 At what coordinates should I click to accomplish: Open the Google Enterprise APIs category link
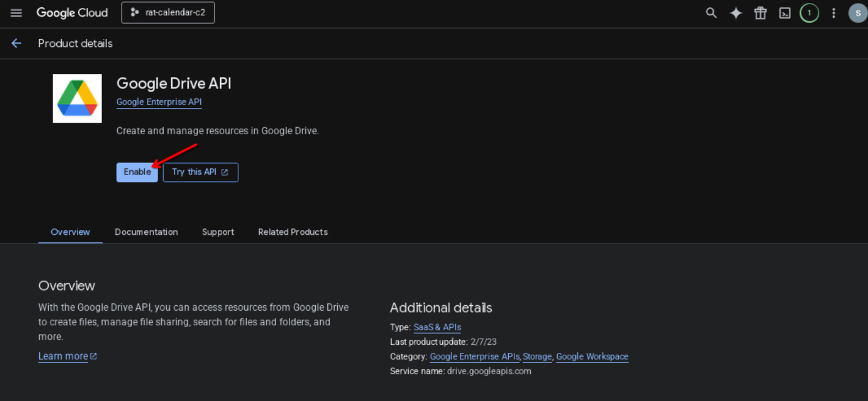tap(475, 356)
